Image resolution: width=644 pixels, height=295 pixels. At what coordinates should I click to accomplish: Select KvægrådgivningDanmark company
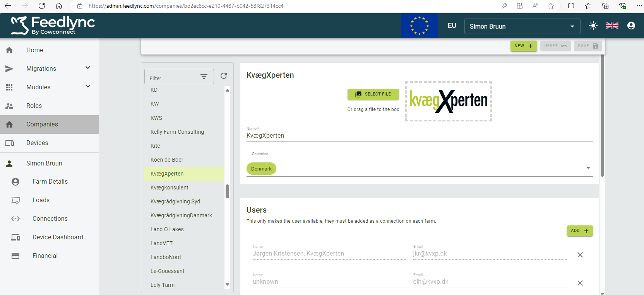(185, 215)
